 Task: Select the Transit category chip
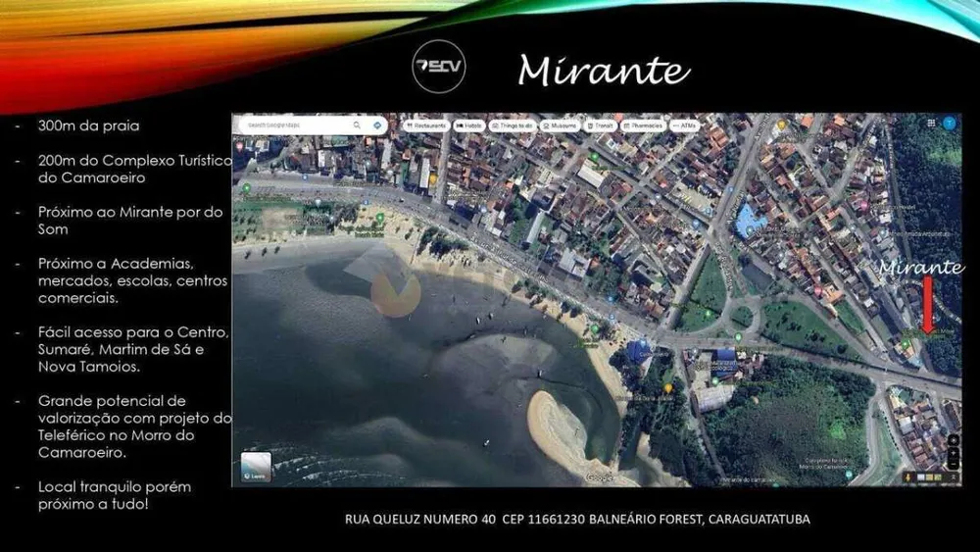[x=600, y=125]
